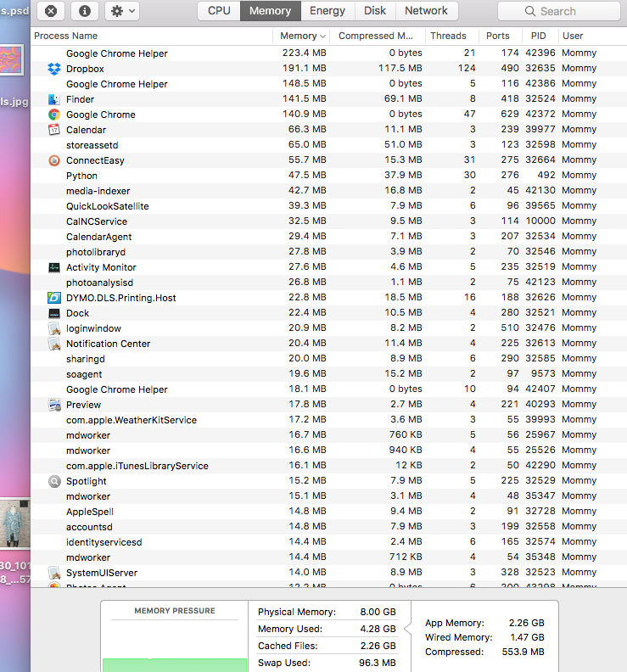The image size is (627, 672).
Task: Toggle Memory column sort order
Action: point(302,36)
